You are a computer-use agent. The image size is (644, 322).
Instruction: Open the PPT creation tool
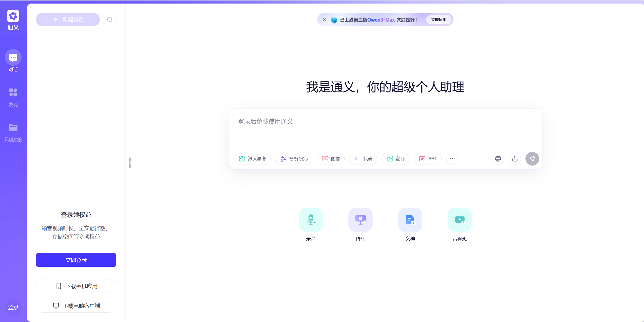coord(428,158)
